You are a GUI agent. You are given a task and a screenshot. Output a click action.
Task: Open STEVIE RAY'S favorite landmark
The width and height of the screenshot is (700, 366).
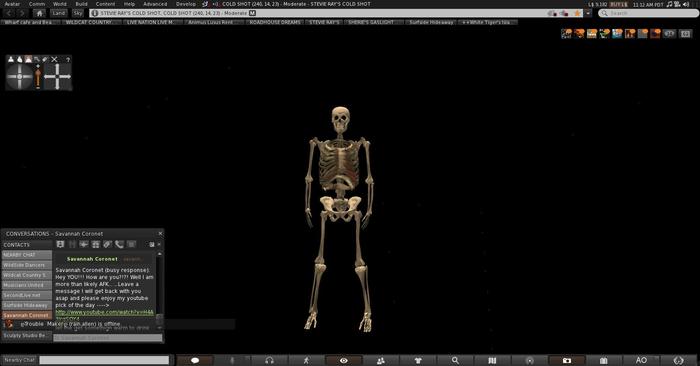point(324,22)
